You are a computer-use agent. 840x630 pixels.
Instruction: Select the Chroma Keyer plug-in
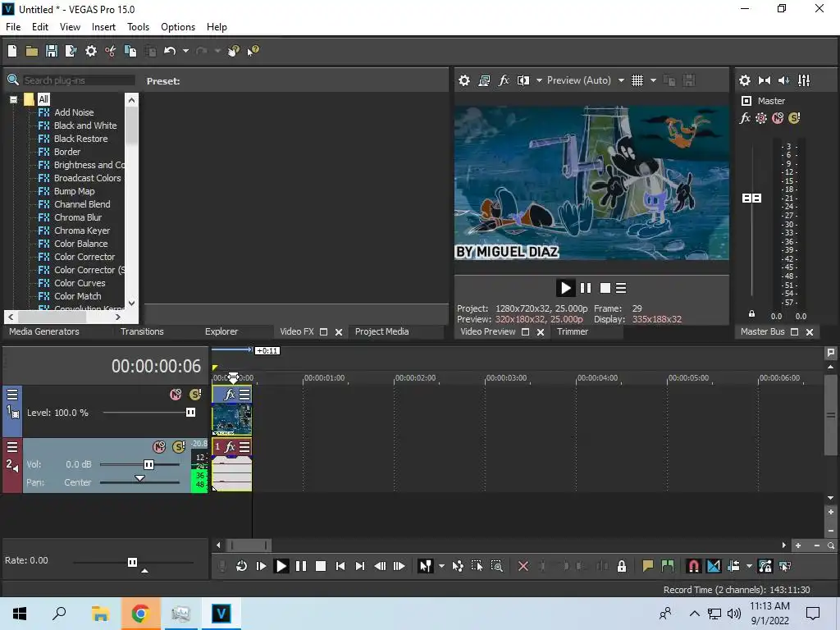click(81, 231)
